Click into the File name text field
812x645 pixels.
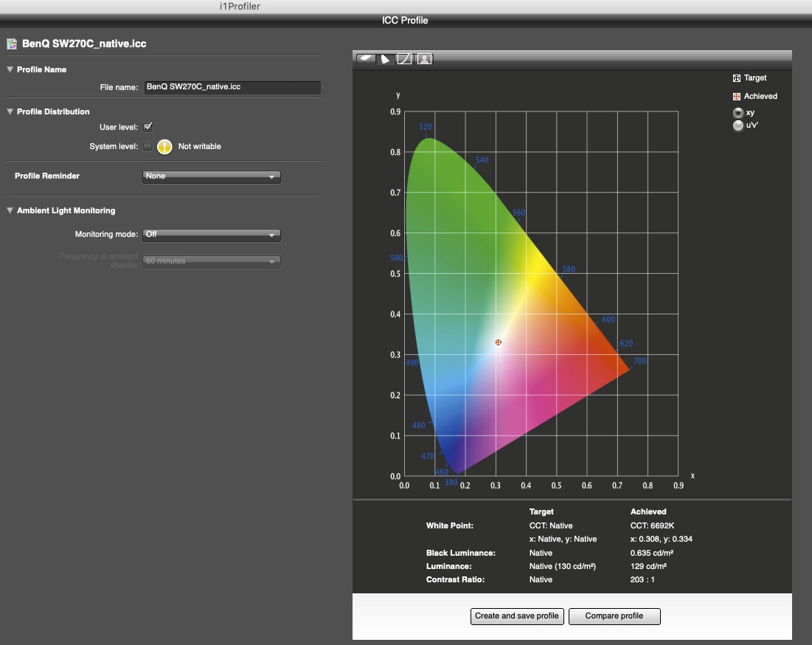point(232,88)
